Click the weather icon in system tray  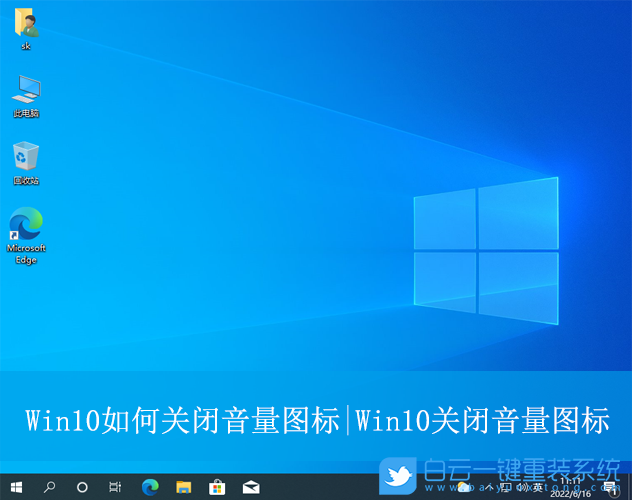pyautogui.click(x=464, y=488)
